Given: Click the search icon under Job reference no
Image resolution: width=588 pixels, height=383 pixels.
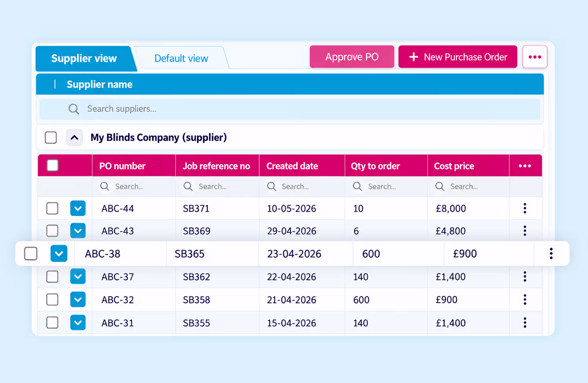Looking at the screenshot, I should click(188, 187).
